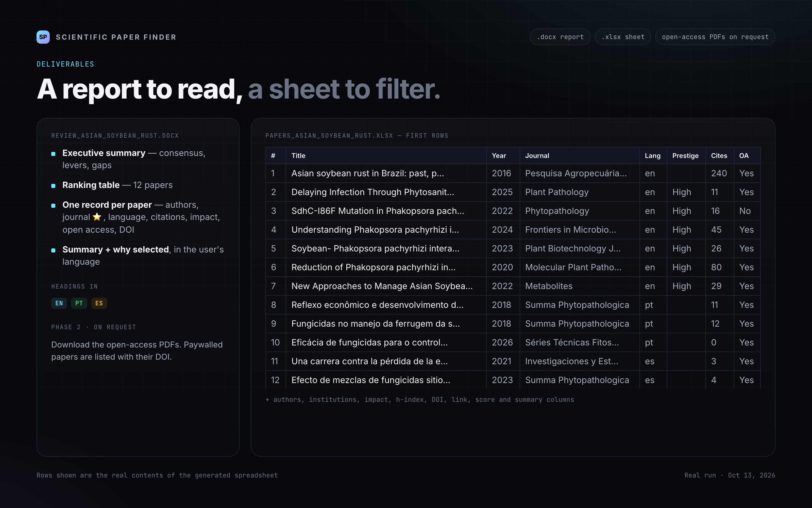This screenshot has width=812, height=508.
Task: Click title 'Reflexo econômico e desenvolvimento d...'
Action: [x=377, y=305]
